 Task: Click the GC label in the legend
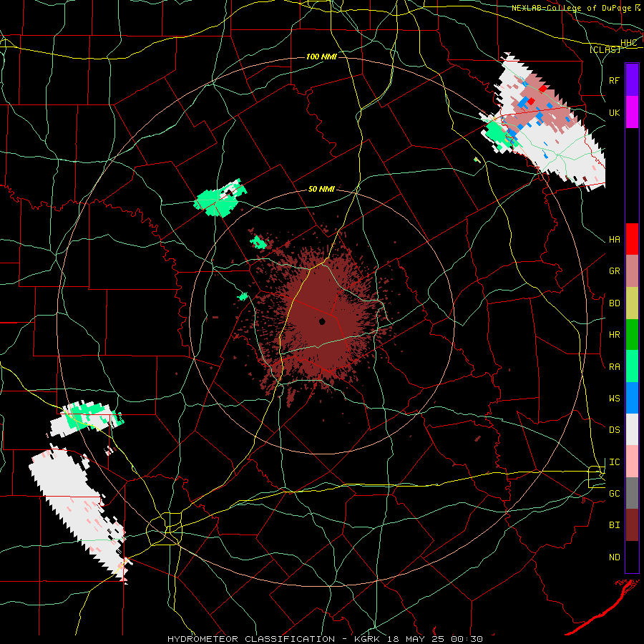[x=615, y=494]
